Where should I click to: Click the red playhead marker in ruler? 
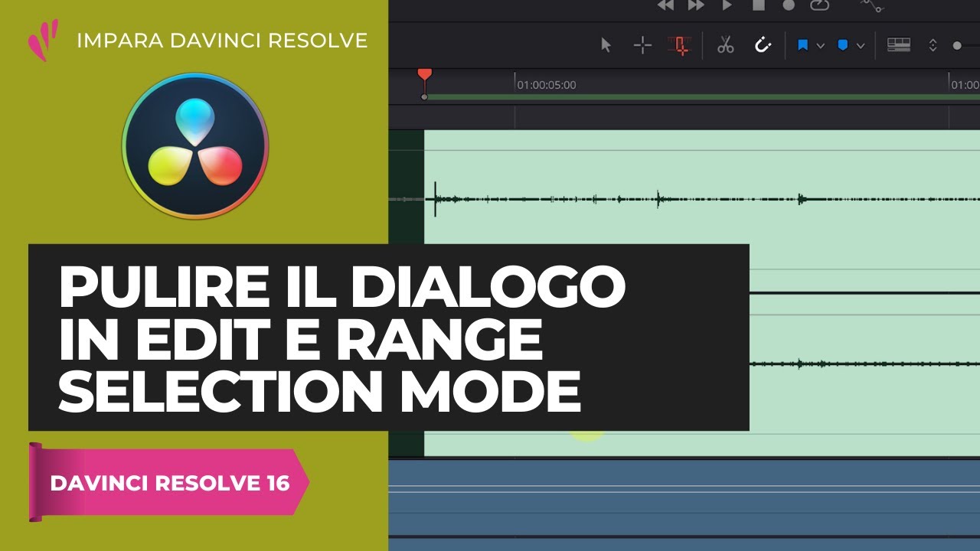[x=424, y=75]
